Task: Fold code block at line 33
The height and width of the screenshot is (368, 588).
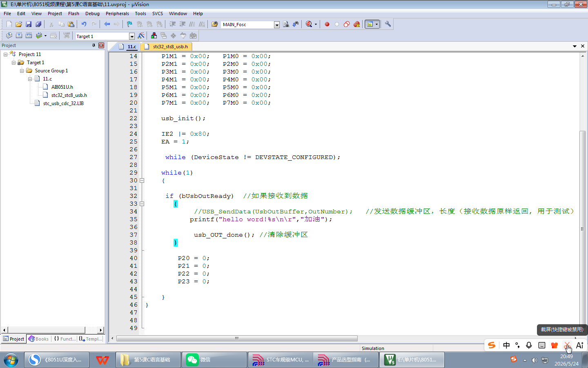Action: point(142,204)
